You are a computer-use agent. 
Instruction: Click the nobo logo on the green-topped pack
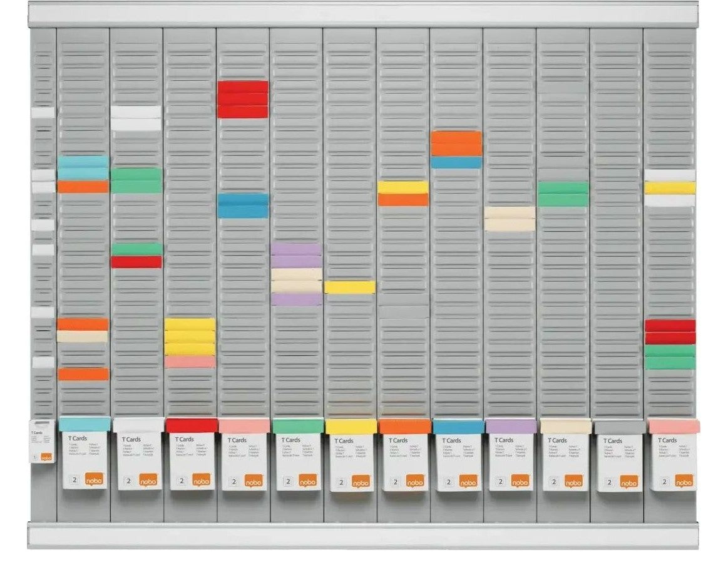pos(307,481)
